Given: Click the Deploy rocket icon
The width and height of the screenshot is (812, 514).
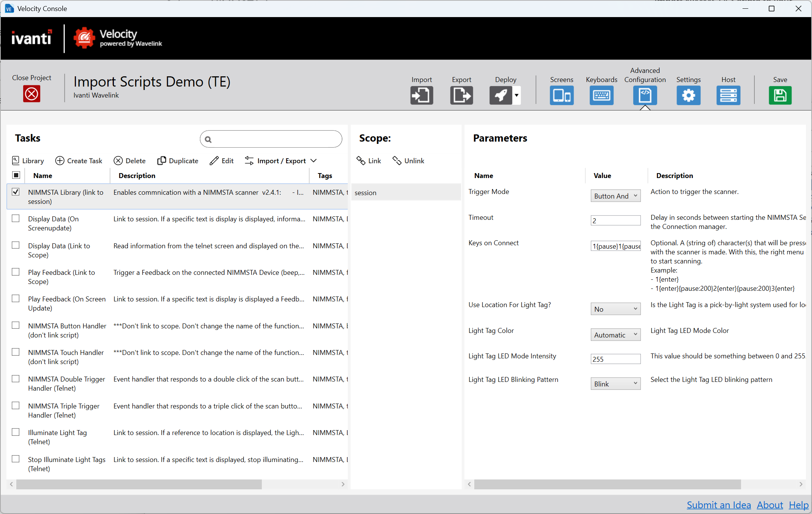Looking at the screenshot, I should [x=501, y=95].
